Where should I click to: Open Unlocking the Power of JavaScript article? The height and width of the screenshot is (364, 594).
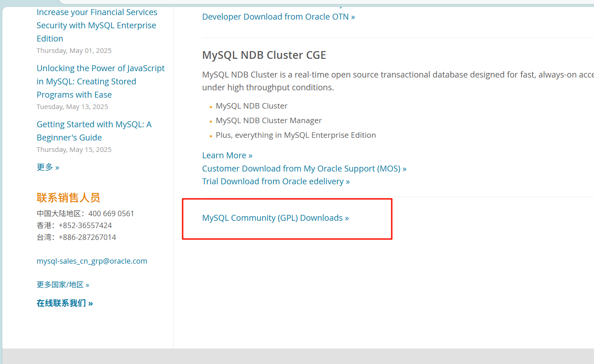pos(100,82)
